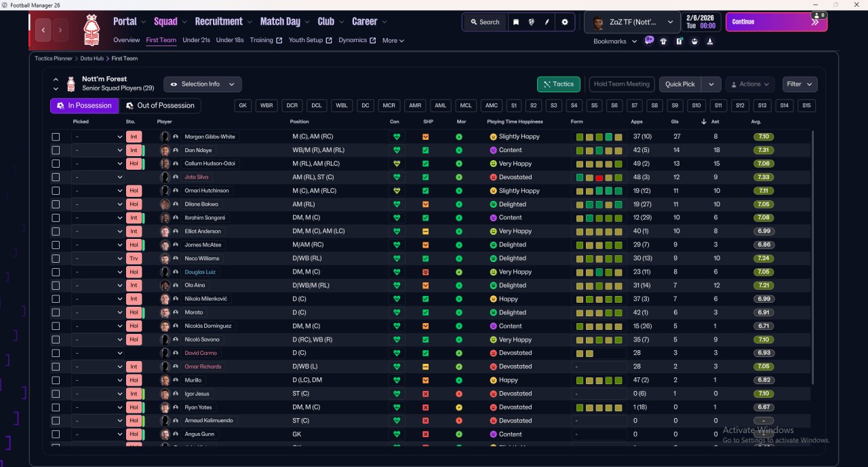Tick the checkbox for Morgan Gibbs-White

[56, 136]
